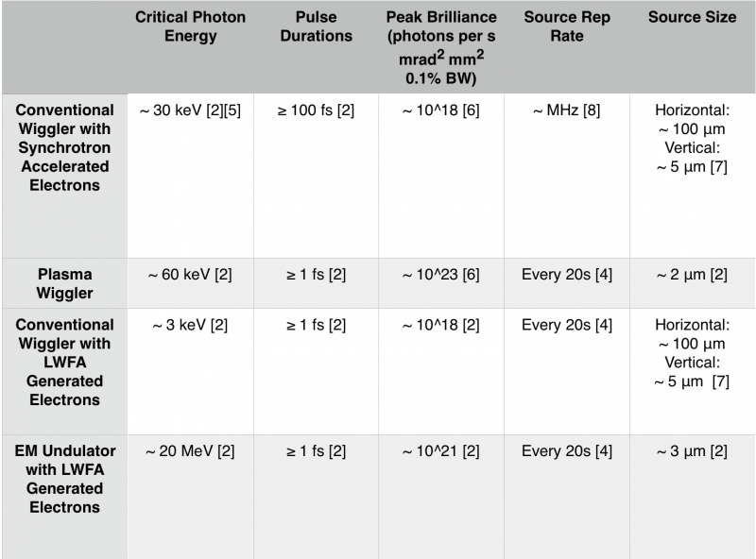Viewport: 756px width, 559px height.
Task: Select the Source Rep Rate header cell
Action: tap(567, 27)
